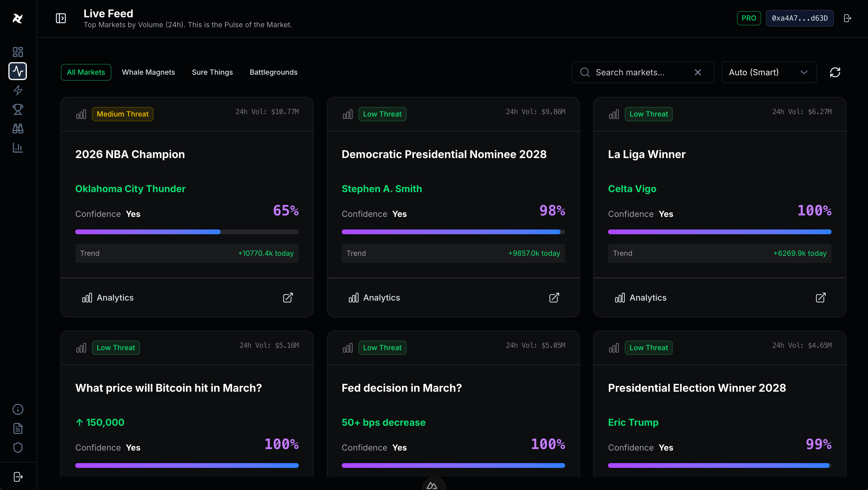Open Analytics for 2026 NBA Champion
The width and height of the screenshot is (868, 490).
tap(108, 298)
